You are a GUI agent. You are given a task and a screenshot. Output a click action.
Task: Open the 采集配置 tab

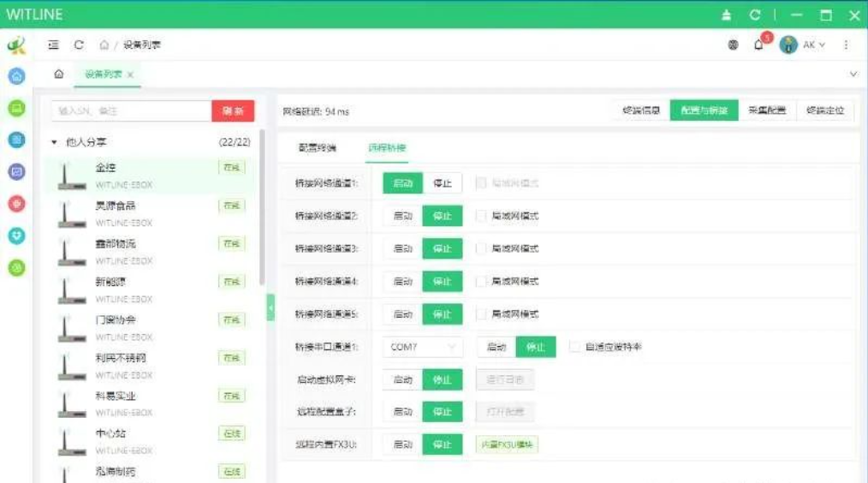coord(766,110)
